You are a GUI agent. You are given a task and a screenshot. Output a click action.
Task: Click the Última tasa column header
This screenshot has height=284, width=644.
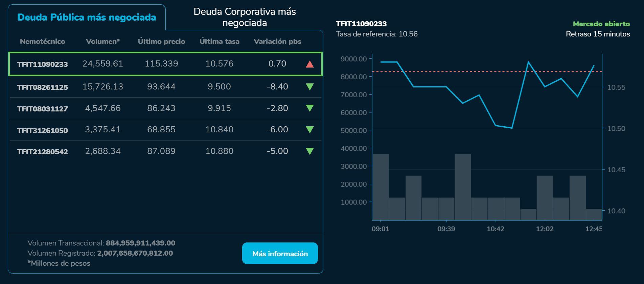point(219,42)
